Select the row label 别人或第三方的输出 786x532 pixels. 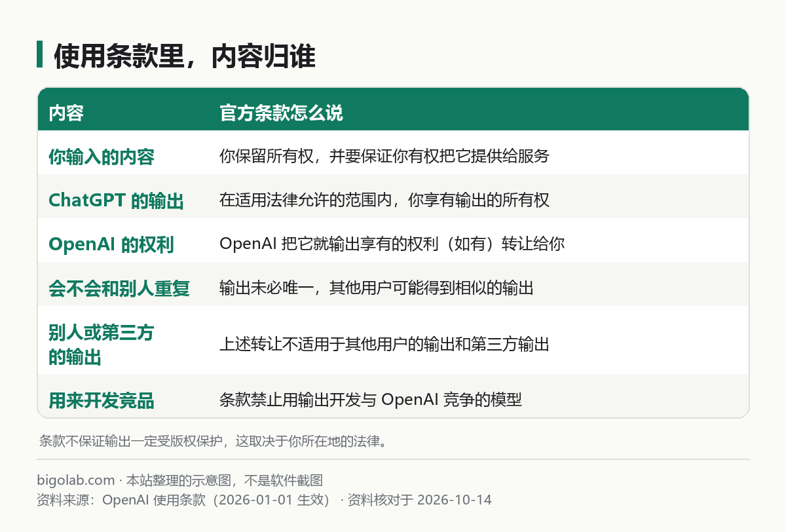click(102, 345)
